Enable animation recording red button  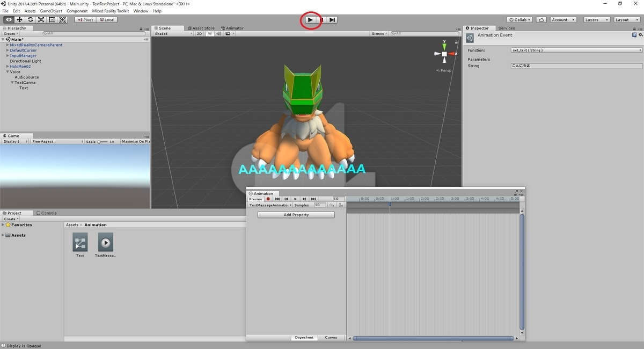point(268,199)
